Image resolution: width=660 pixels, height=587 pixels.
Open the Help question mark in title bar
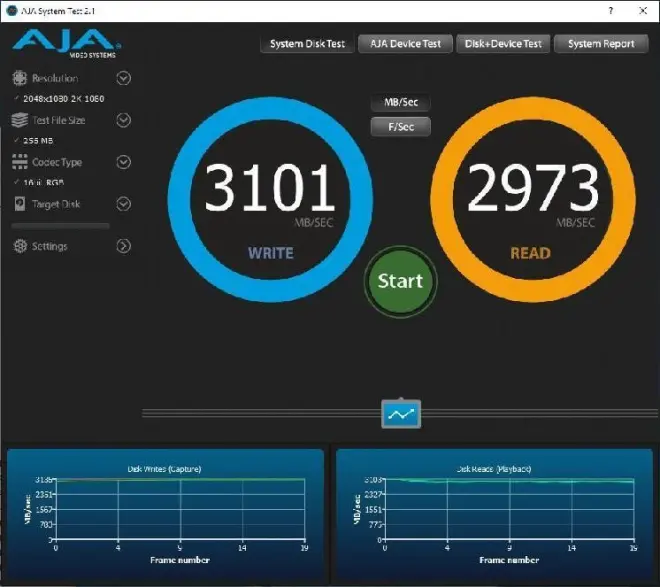tap(611, 9)
